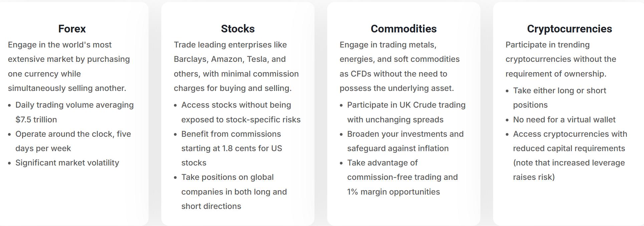644x226 pixels.
Task: Select the Commodities CFDs description paragraph
Action: pyautogui.click(x=400, y=67)
